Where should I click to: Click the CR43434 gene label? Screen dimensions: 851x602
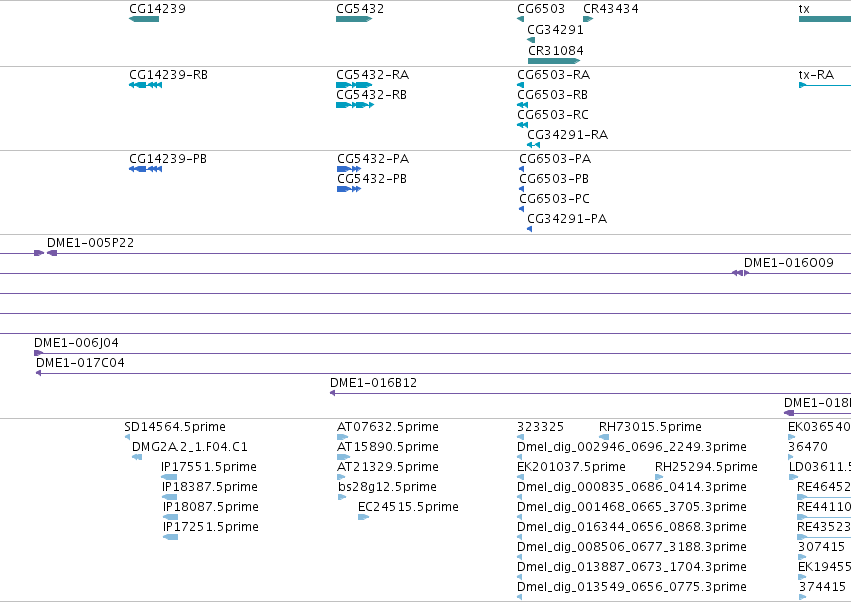tap(611, 9)
